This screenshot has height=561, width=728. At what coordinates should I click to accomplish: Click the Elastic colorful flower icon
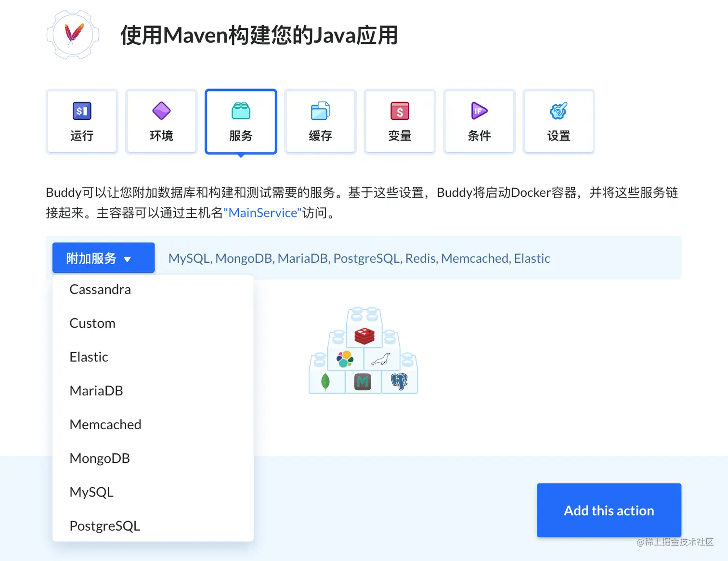pos(345,359)
